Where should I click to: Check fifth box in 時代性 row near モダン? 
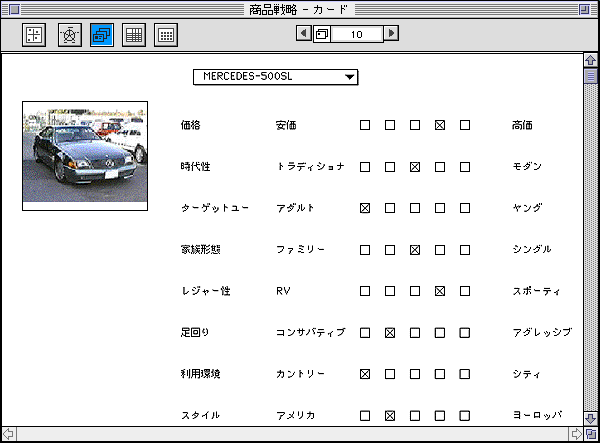[465, 167]
